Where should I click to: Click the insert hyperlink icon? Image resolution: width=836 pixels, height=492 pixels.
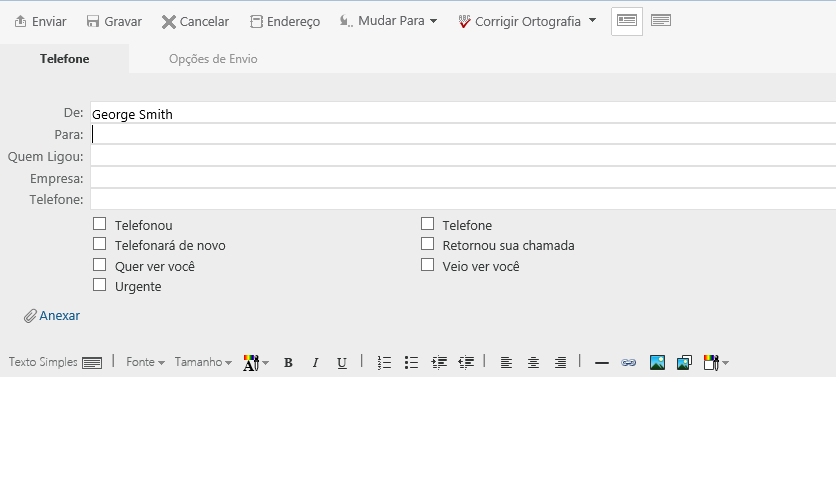coord(629,363)
